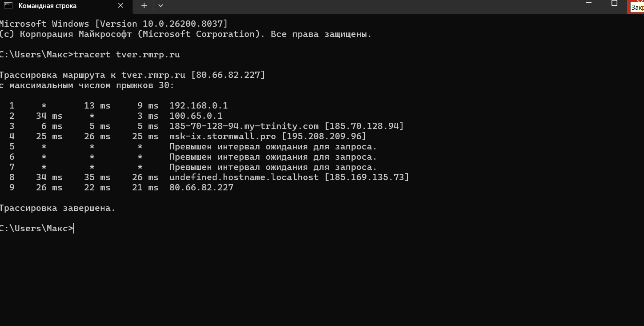Click the Трассировка завершена line
This screenshot has width=644, height=326.
(x=57, y=208)
